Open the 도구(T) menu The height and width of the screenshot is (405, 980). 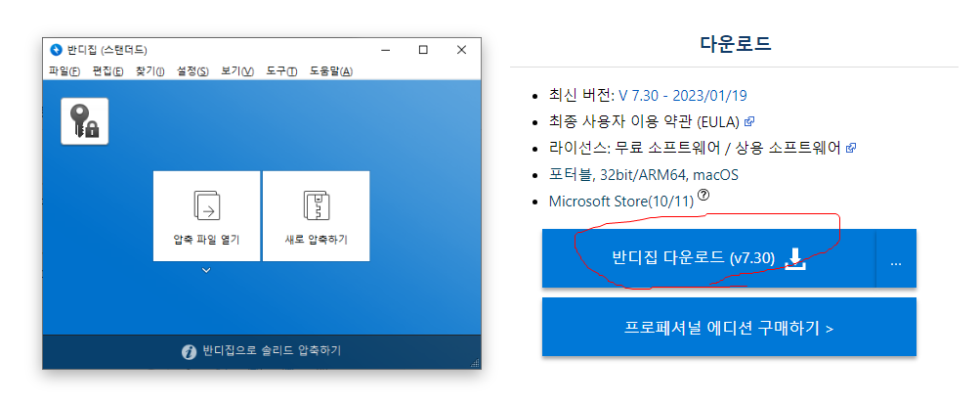(281, 70)
